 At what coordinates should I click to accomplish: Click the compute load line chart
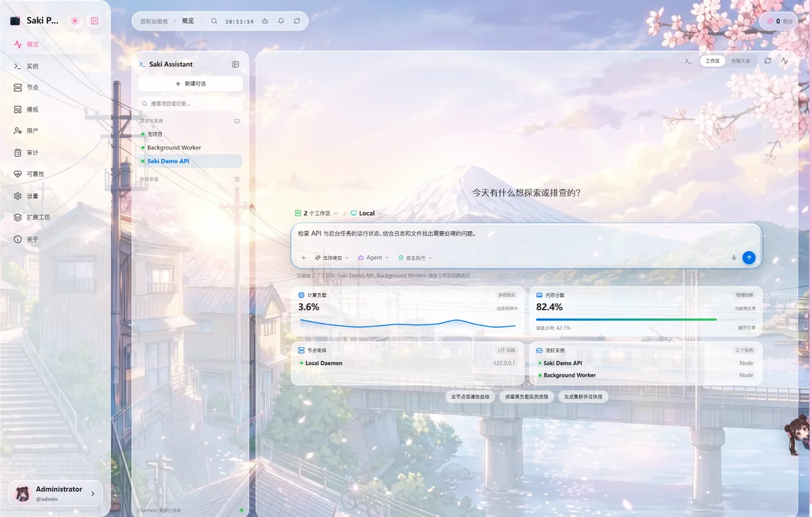(407, 323)
